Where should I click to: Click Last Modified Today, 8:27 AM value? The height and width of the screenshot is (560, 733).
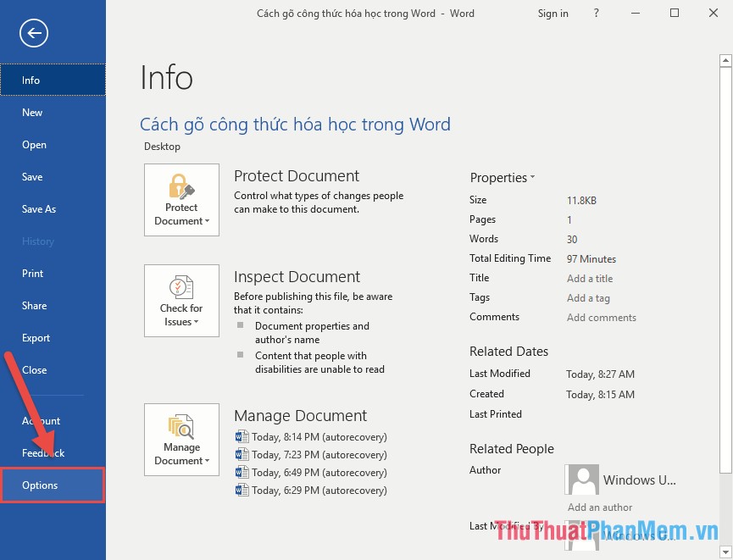point(600,374)
